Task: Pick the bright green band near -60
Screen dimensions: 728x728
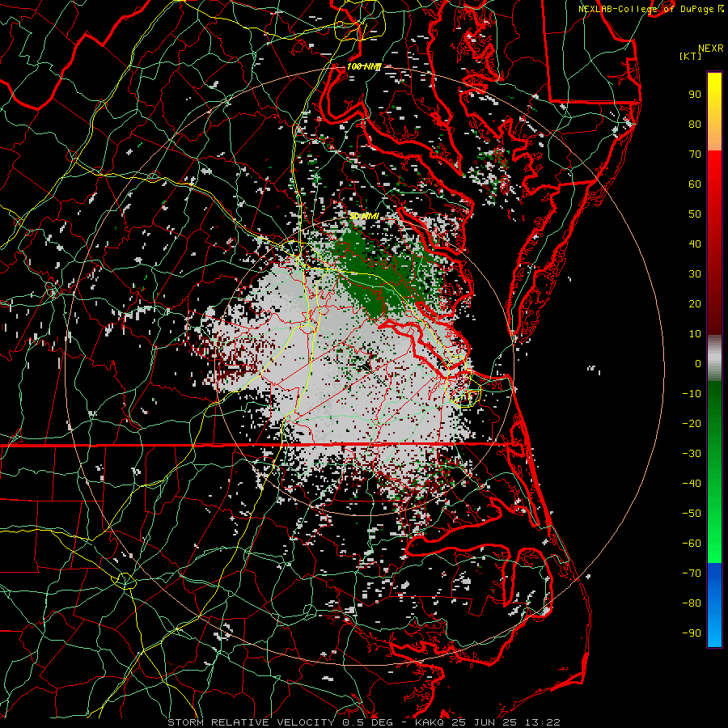Action: [x=714, y=544]
